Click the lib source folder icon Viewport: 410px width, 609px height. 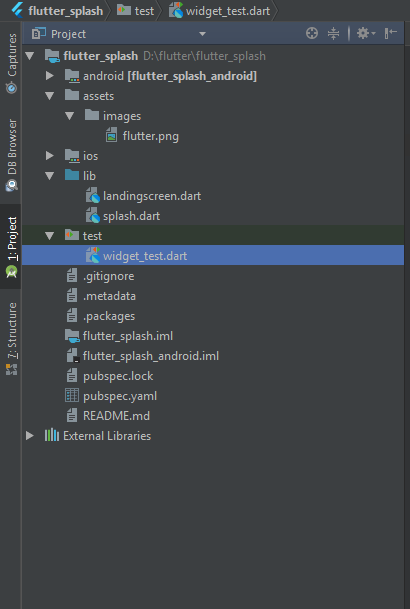(x=72, y=175)
